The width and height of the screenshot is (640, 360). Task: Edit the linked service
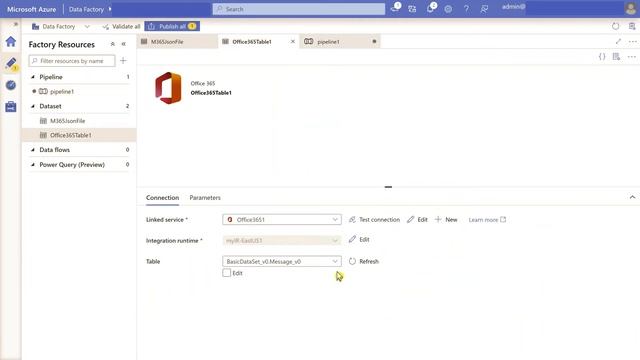[x=417, y=220]
